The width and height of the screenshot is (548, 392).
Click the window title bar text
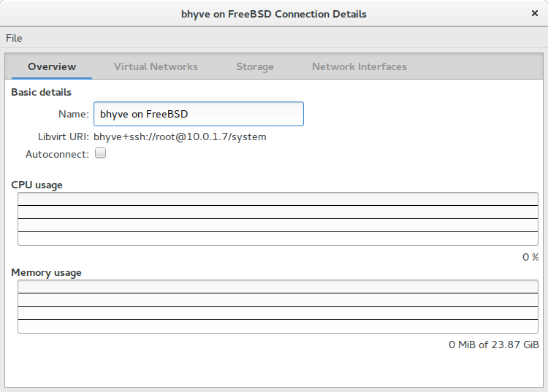274,14
